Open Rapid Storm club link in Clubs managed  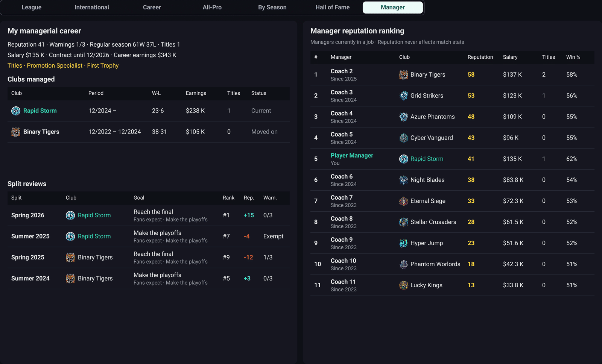(x=40, y=111)
